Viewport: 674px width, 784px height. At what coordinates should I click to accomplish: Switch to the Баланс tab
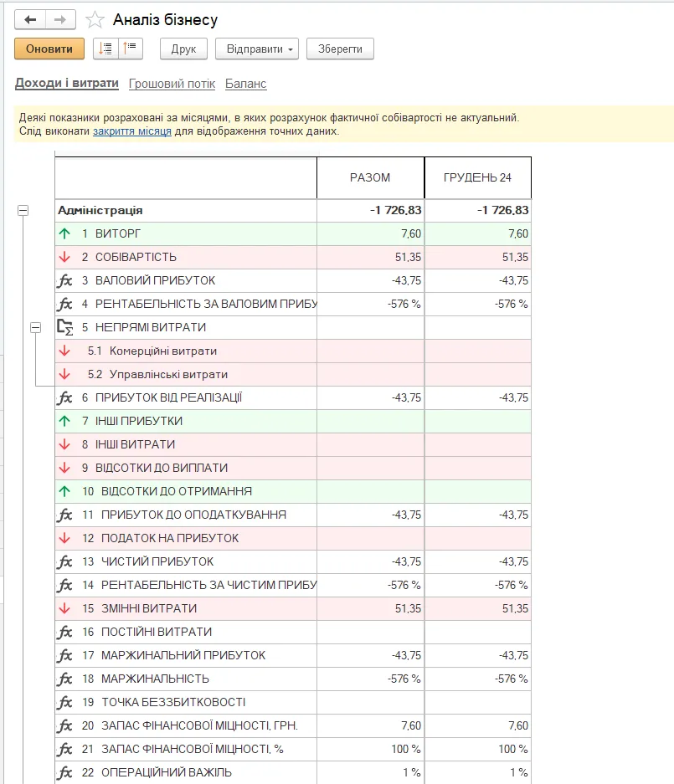click(x=245, y=84)
